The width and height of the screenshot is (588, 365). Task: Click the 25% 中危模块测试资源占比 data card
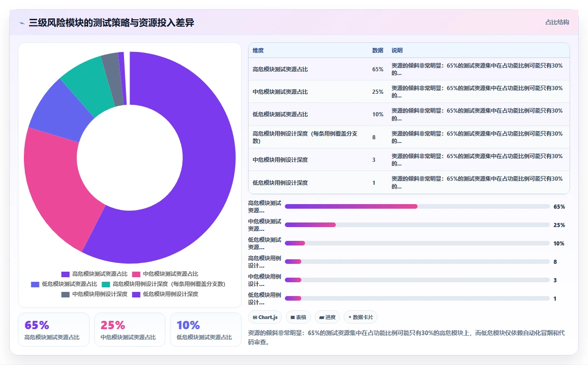click(130, 330)
